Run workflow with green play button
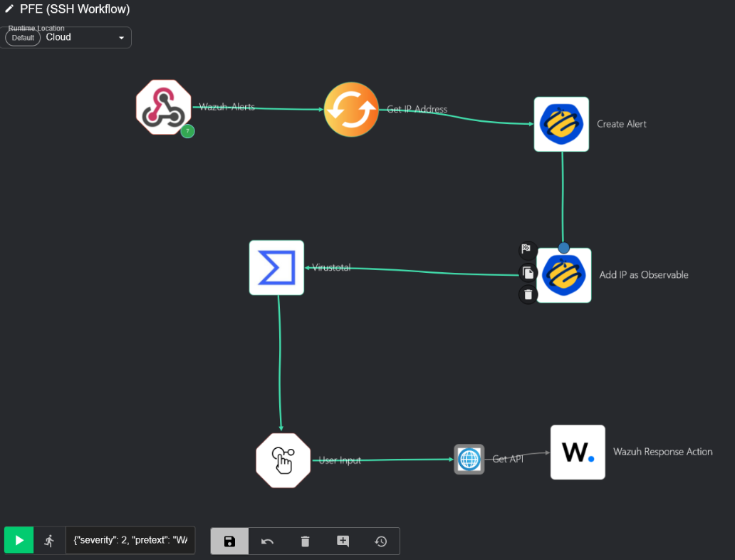The image size is (735, 560). (19, 541)
